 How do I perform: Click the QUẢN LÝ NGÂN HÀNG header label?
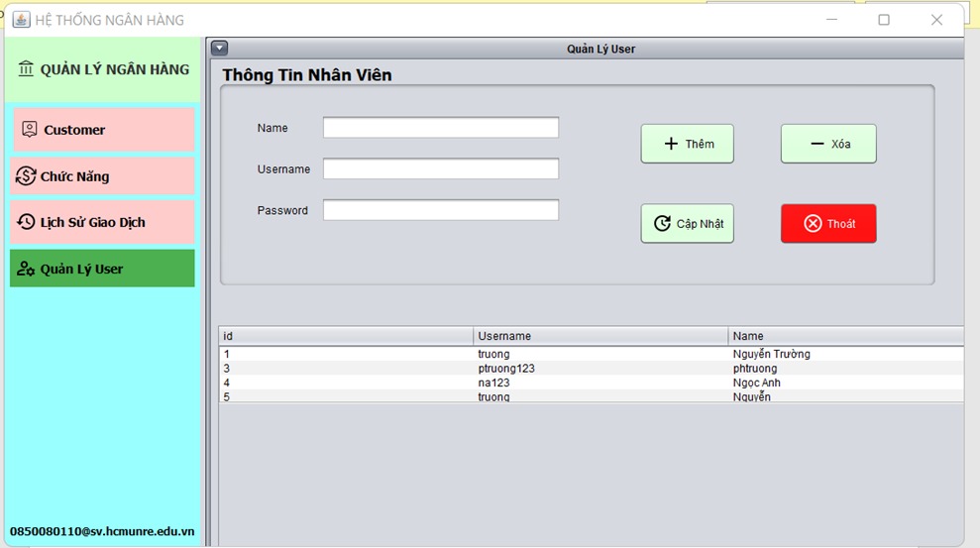[x=115, y=69]
